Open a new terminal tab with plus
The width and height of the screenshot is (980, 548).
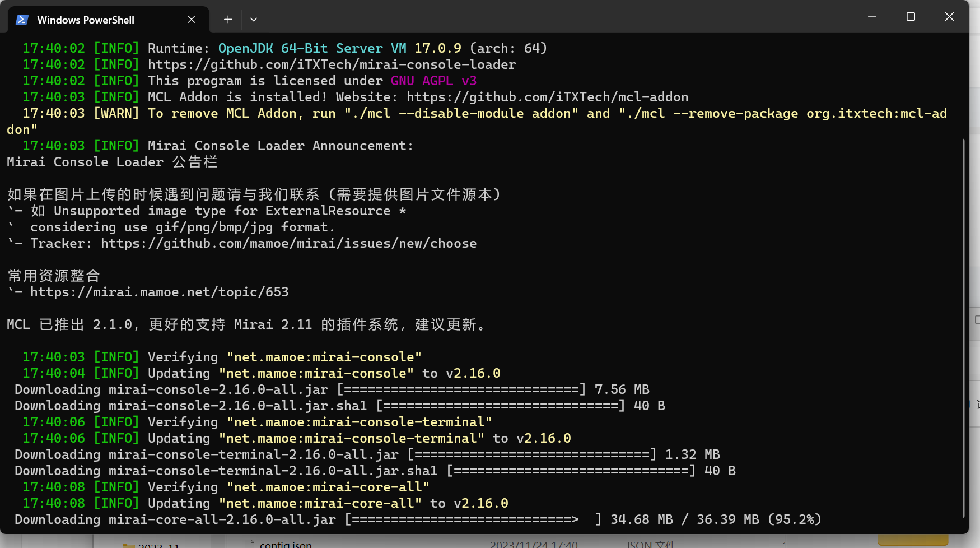pyautogui.click(x=228, y=20)
